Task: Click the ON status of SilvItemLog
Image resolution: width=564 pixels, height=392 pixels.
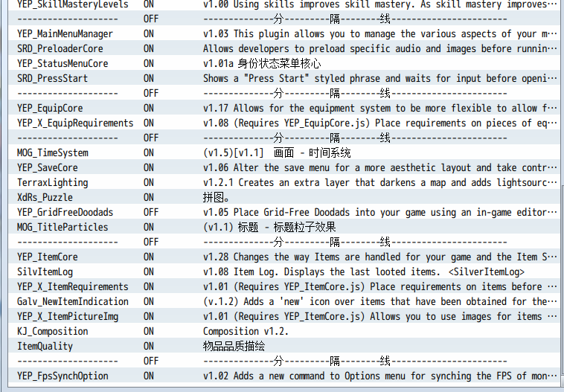Action: [149, 272]
